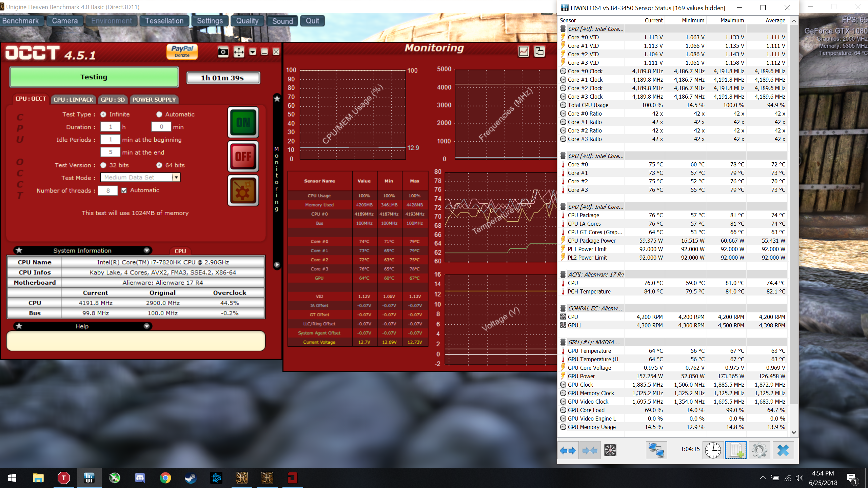
Task: Open Heaven Benchmark menu button
Action: pos(22,21)
